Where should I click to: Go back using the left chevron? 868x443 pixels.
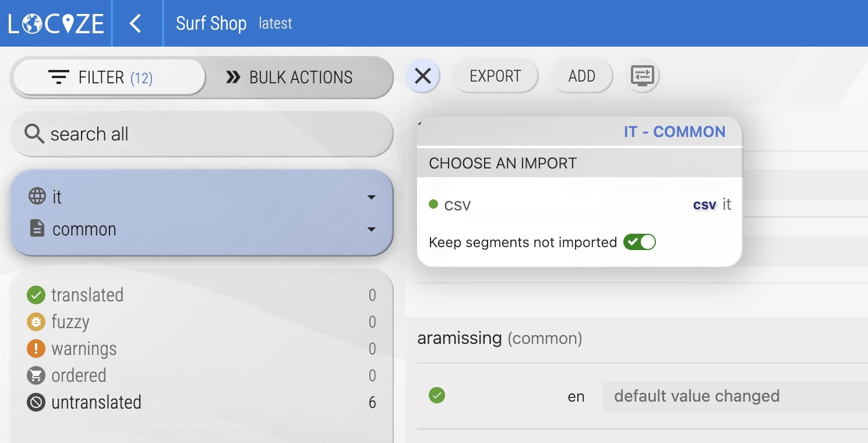click(x=136, y=23)
